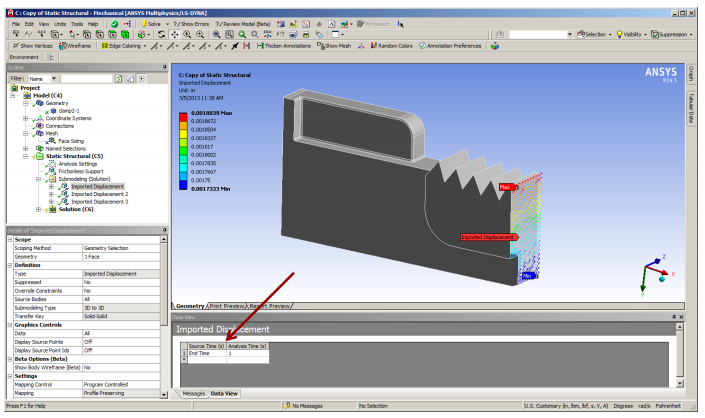705x418 pixels.
Task: Collapse the Static Structural (C5) tree node
Action: pyautogui.click(x=26, y=156)
